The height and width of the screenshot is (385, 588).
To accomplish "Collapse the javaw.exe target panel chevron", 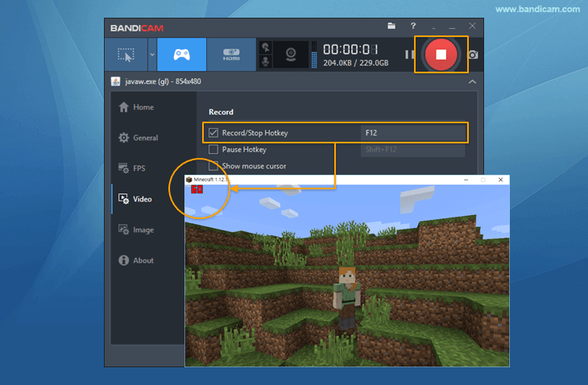I will coord(471,81).
